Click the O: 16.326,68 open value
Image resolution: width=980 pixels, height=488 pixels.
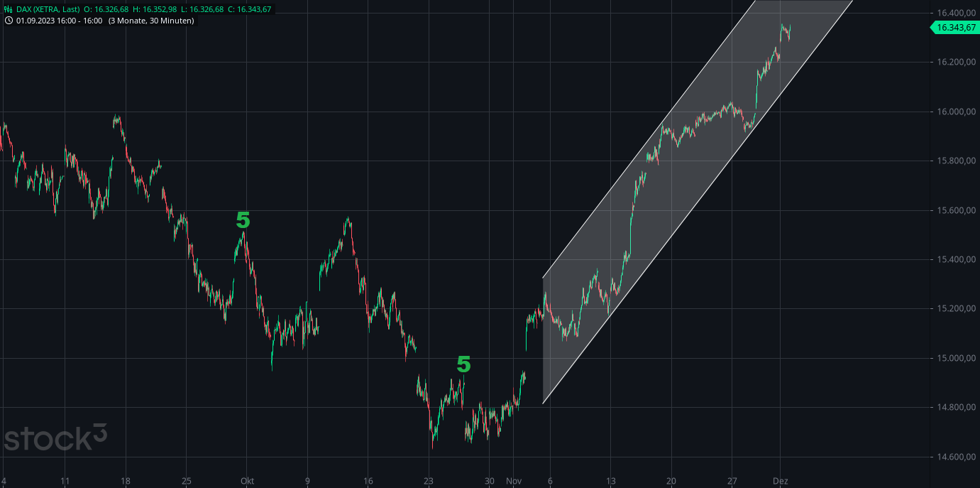pos(105,9)
